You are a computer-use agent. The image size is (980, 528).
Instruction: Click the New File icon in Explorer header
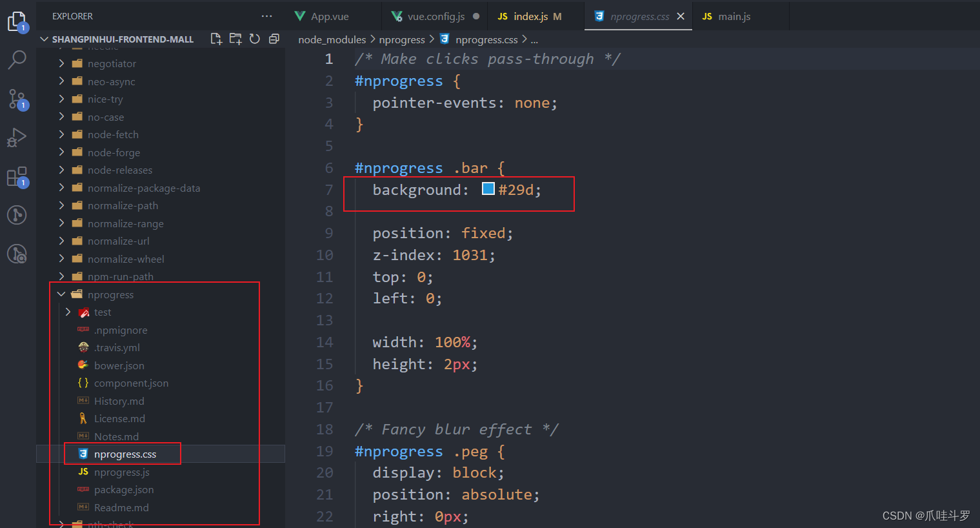coord(216,39)
